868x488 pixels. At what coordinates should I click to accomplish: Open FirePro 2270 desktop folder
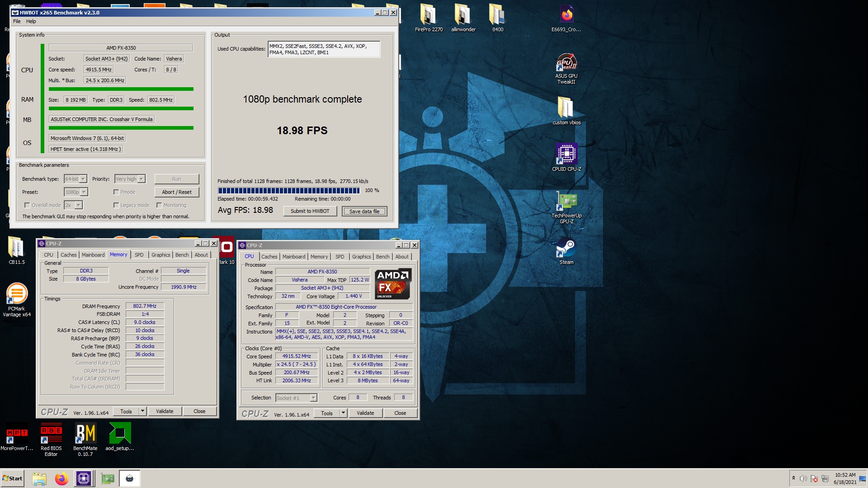click(x=428, y=18)
